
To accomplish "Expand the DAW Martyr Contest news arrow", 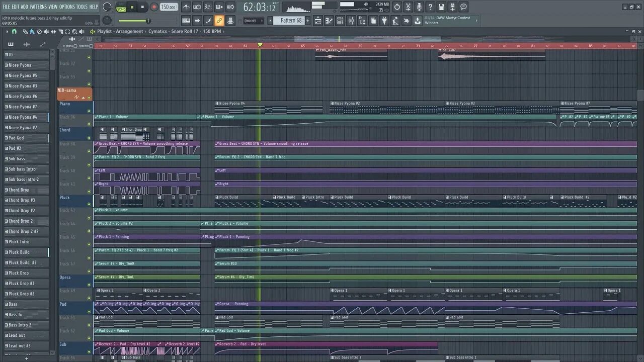I will pos(476,21).
